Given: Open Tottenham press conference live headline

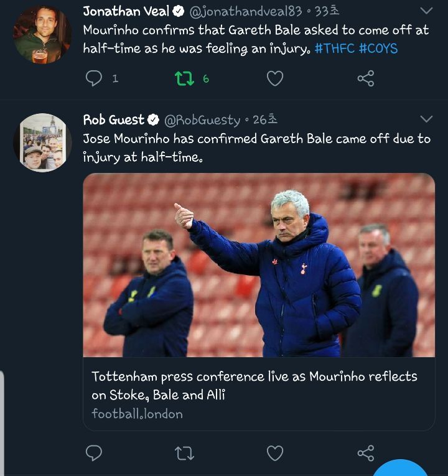Looking at the screenshot, I should (x=254, y=385).
